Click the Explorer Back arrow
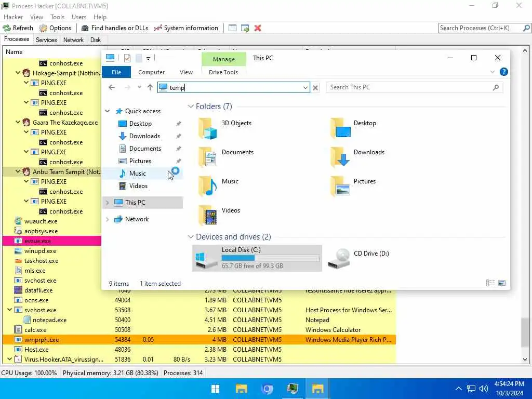Viewport: 532px width, 399px height. [112, 87]
